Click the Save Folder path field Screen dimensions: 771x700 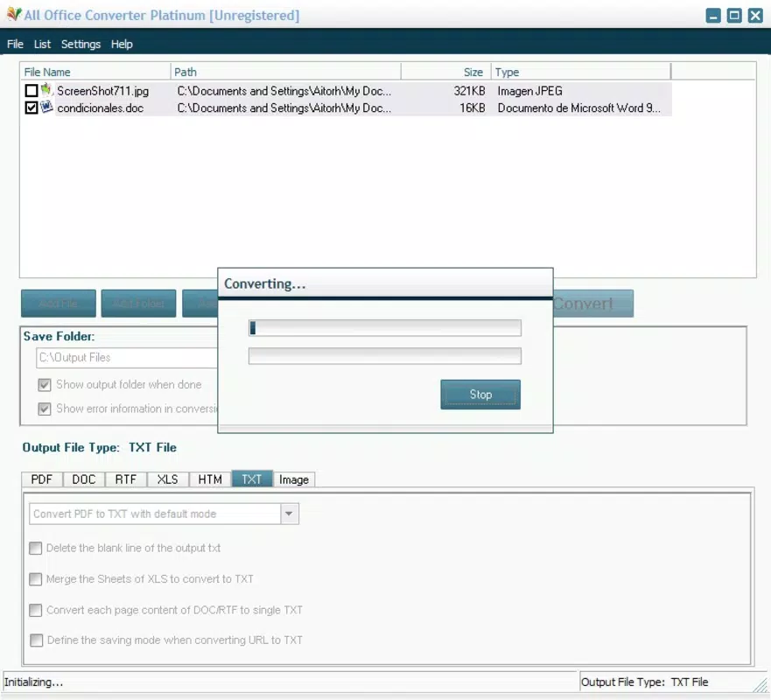pos(127,357)
